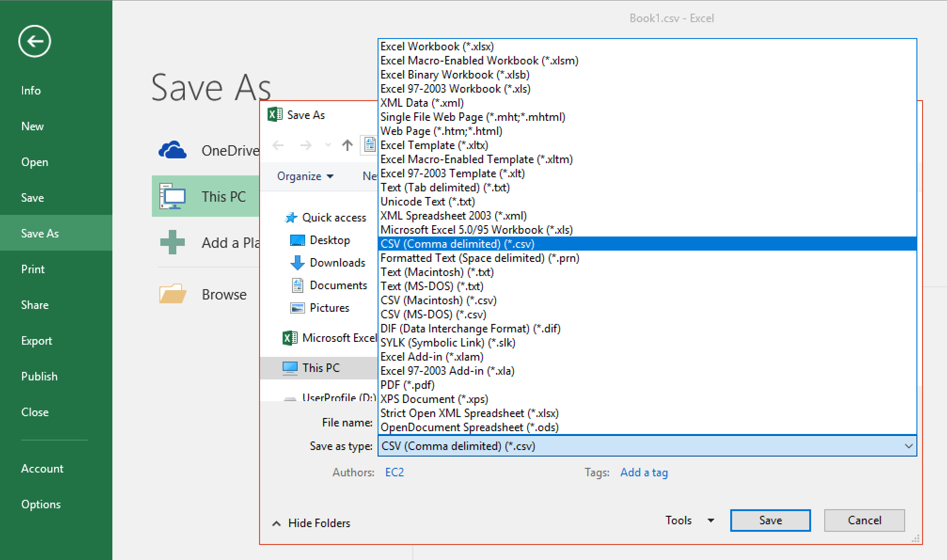Click the Cancel button
Viewport: 947px width, 560px height.
[864, 521]
